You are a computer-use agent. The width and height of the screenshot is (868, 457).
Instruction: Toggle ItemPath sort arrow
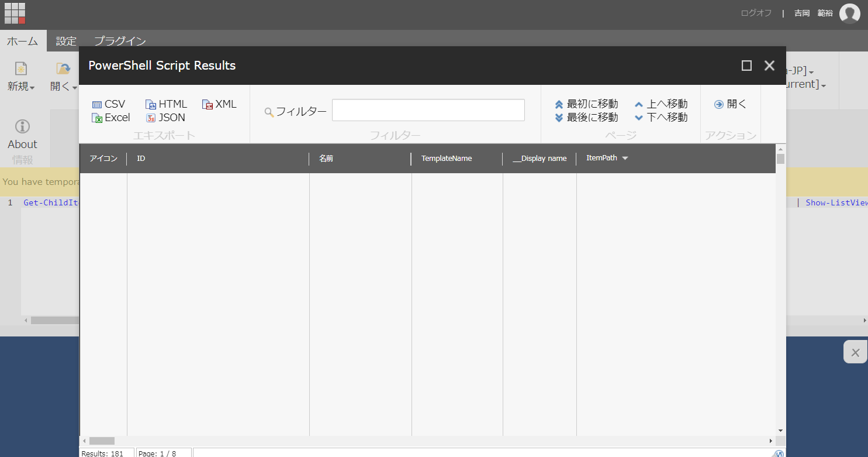(625, 159)
